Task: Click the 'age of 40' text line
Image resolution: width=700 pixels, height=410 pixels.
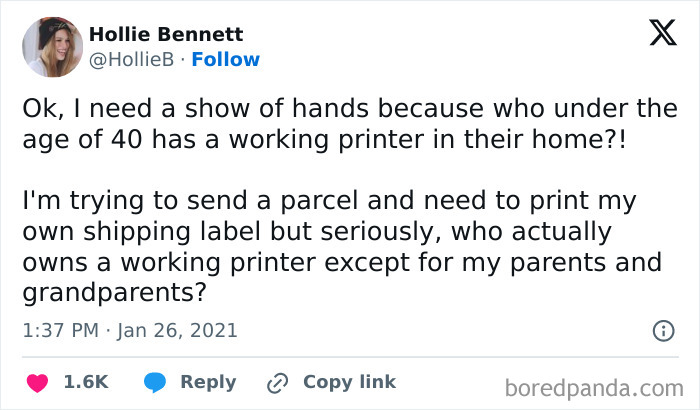Action: 325,139
